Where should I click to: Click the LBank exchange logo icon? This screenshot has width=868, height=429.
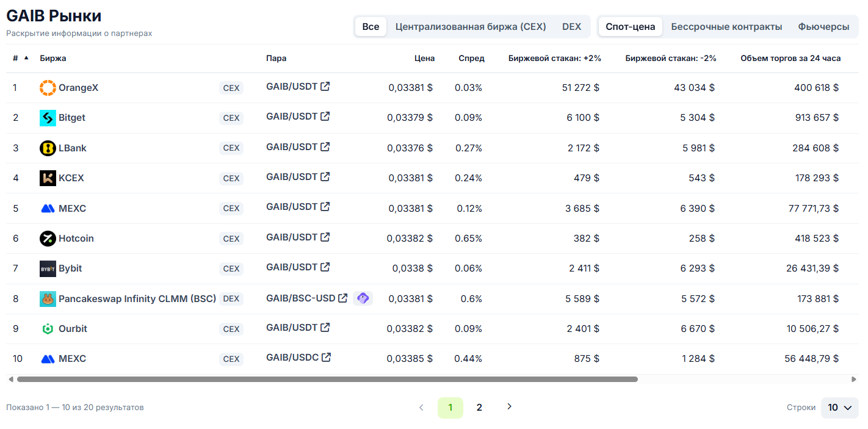(x=48, y=148)
